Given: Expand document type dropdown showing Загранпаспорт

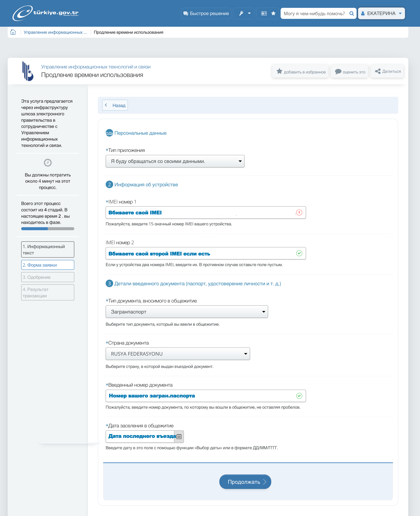Looking at the screenshot, I should click(186, 312).
